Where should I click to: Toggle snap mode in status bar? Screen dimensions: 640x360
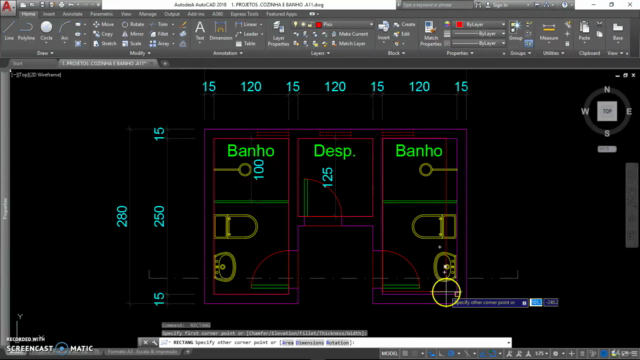pyautogui.click(x=415, y=353)
